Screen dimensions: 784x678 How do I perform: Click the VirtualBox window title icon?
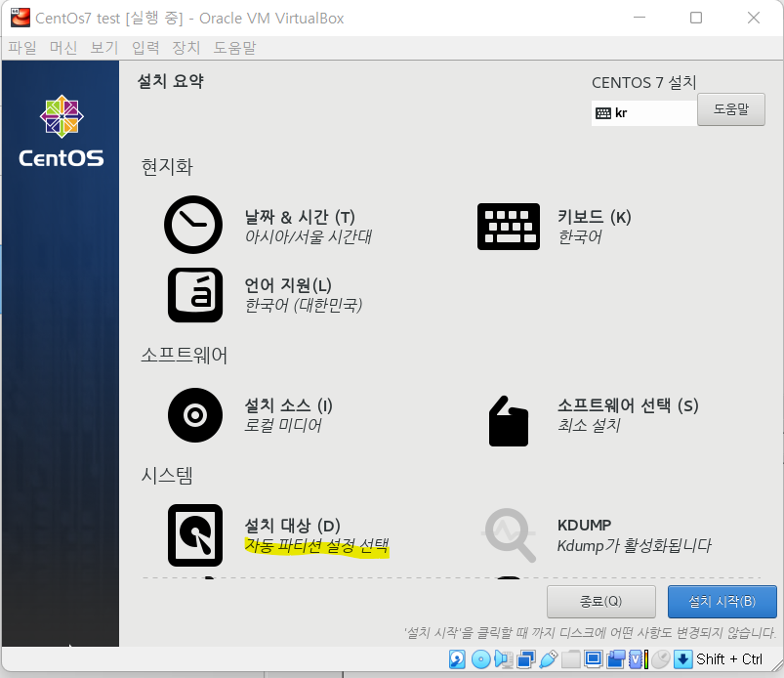pos(20,18)
